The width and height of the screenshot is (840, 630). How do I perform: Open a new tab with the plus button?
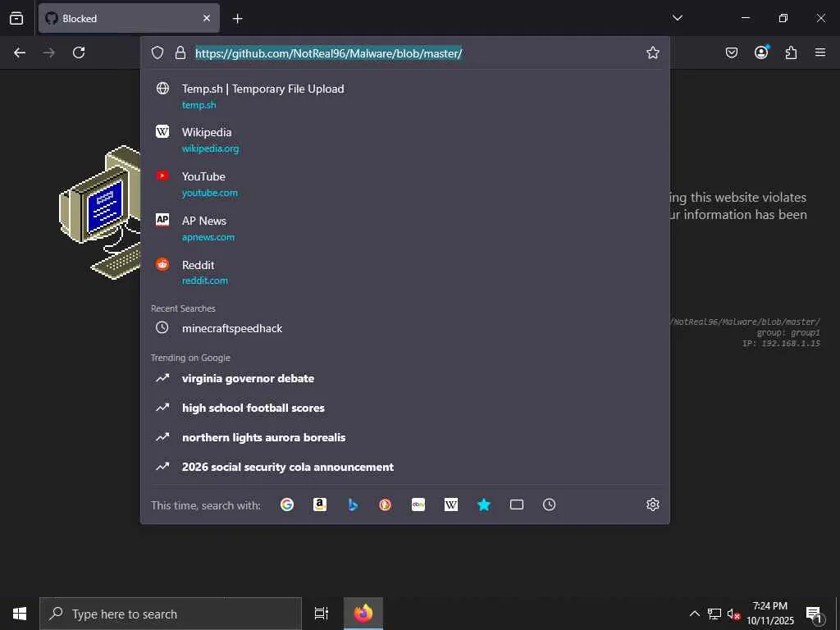coord(237,19)
